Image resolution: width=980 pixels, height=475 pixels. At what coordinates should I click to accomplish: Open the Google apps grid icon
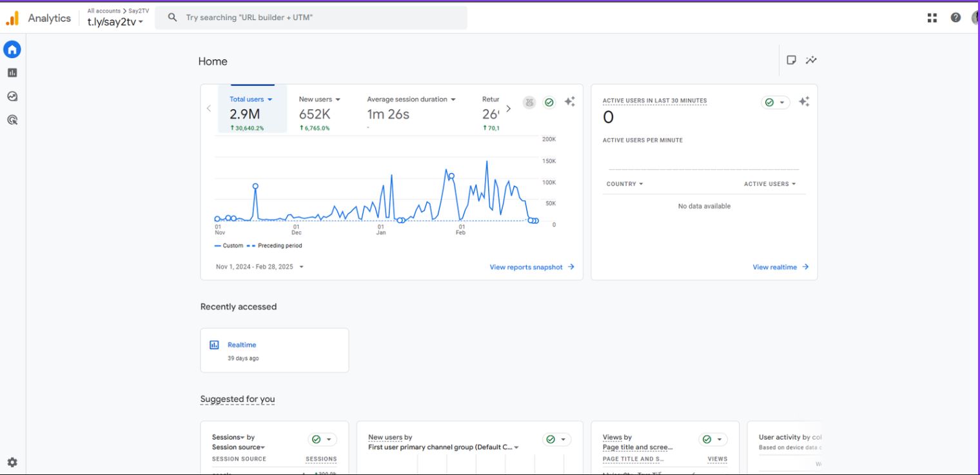(932, 18)
